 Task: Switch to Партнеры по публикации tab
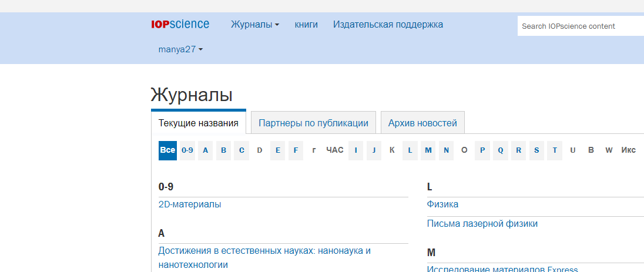313,123
